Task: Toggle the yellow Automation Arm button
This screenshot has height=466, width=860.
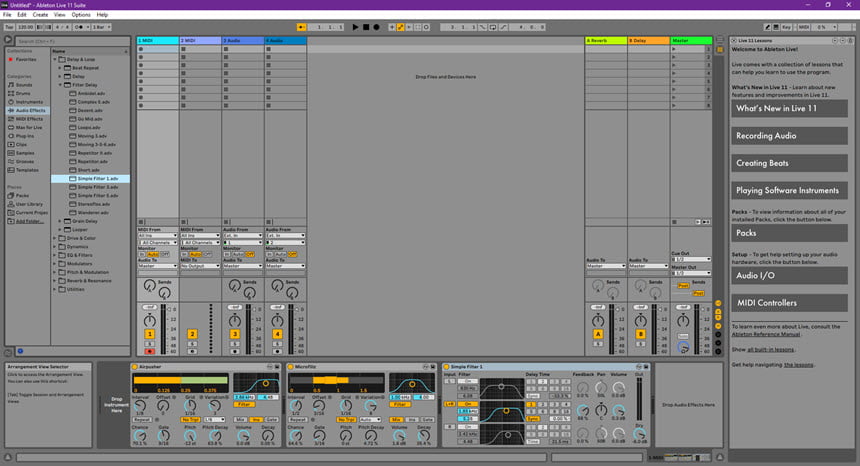Action: [x=400, y=27]
